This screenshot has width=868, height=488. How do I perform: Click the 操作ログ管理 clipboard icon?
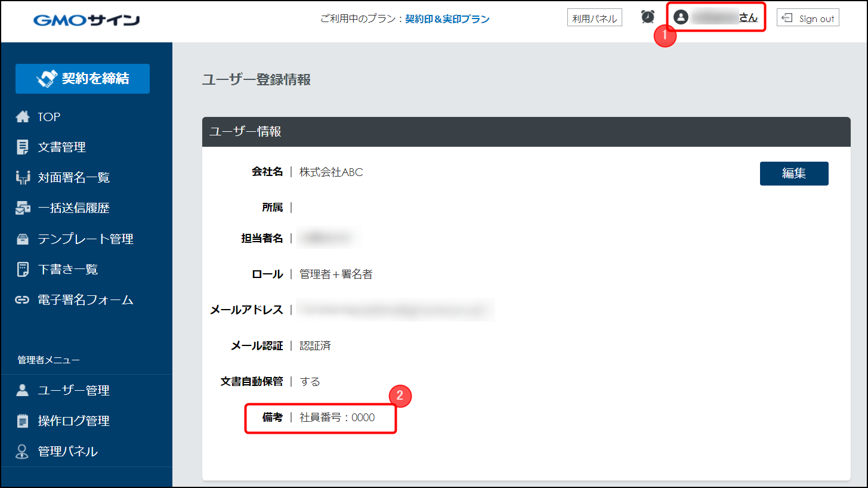pyautogui.click(x=23, y=421)
